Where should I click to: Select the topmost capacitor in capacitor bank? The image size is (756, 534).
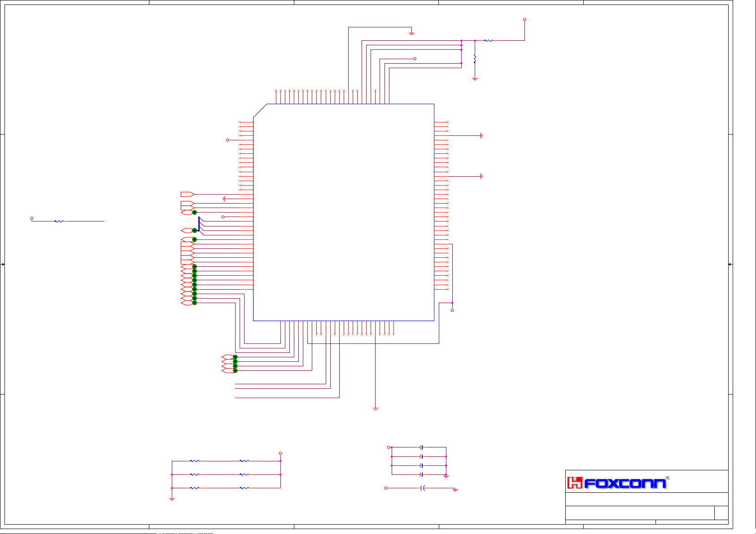point(421,447)
